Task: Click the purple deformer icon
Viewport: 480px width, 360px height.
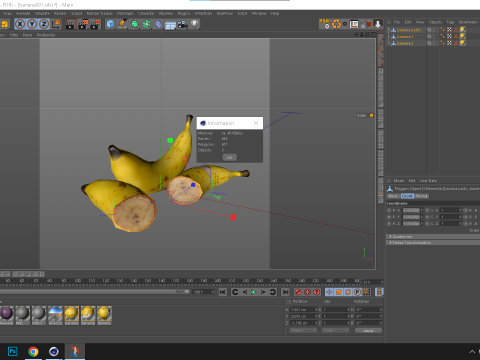Action: click(159, 24)
